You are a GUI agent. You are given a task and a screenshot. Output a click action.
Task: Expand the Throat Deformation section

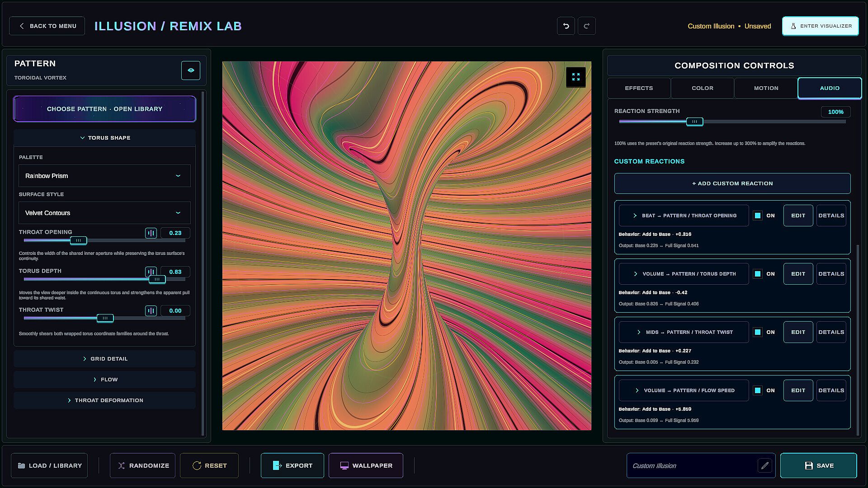tap(104, 400)
